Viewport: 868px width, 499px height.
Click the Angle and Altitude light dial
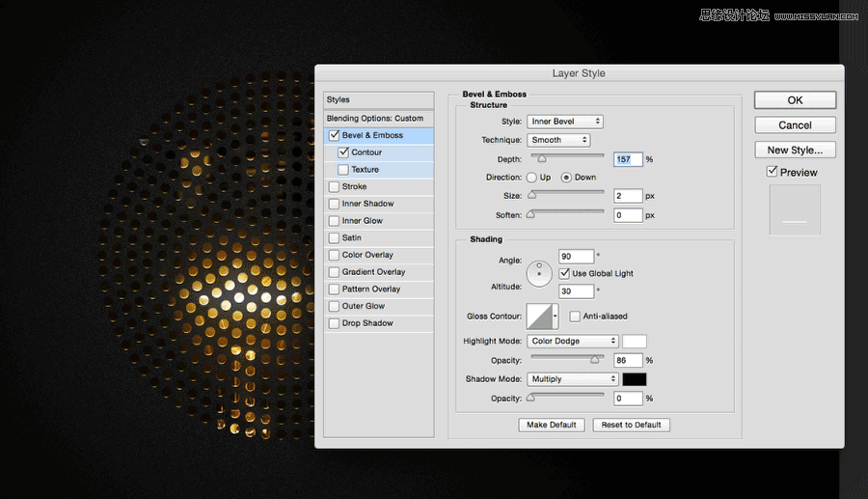(x=538, y=273)
